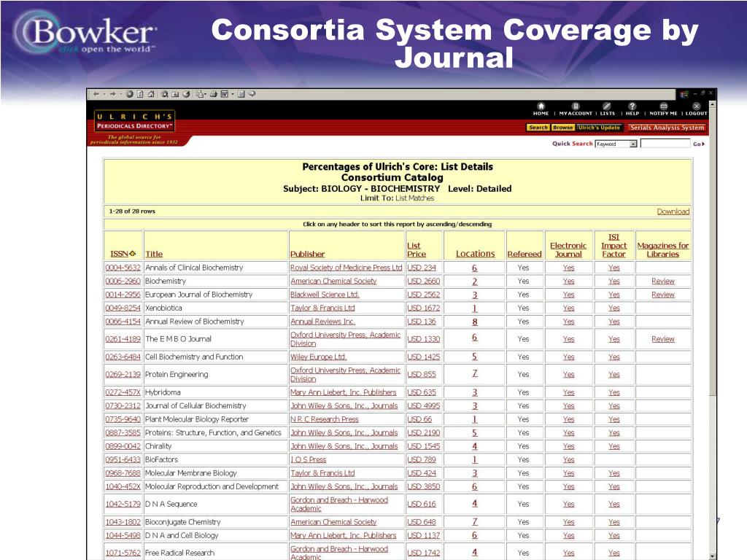The height and width of the screenshot is (560, 747).
Task: Select the Browse tab
Action: pos(563,128)
